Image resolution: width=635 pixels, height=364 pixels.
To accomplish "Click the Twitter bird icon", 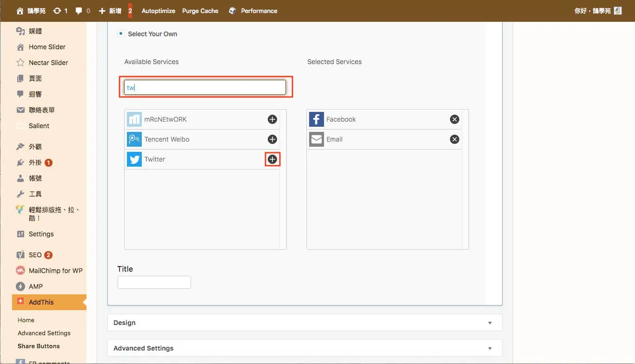I will [x=134, y=159].
